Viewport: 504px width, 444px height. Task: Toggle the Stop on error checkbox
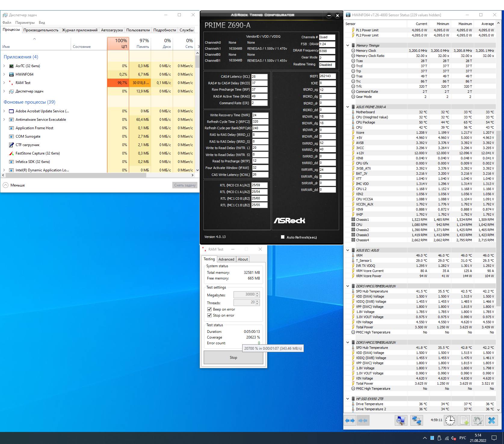click(209, 315)
